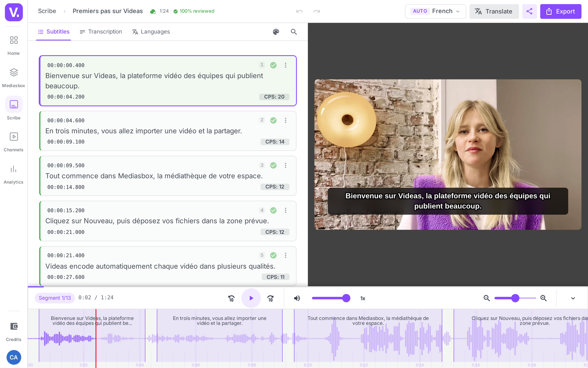588x368 pixels.
Task: Edit text 'Tout commence dans Mediasbox'
Action: (x=154, y=176)
